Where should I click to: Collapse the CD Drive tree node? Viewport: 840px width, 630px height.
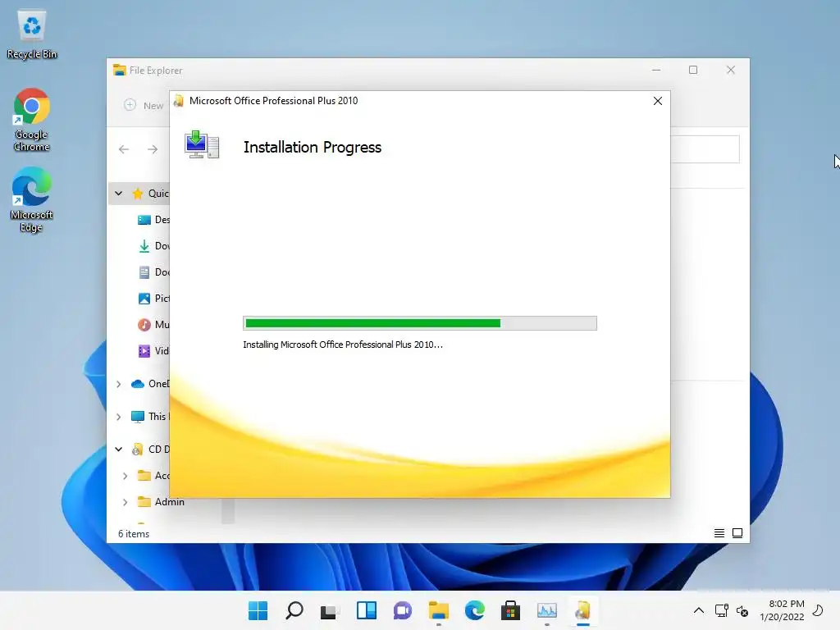tap(118, 450)
